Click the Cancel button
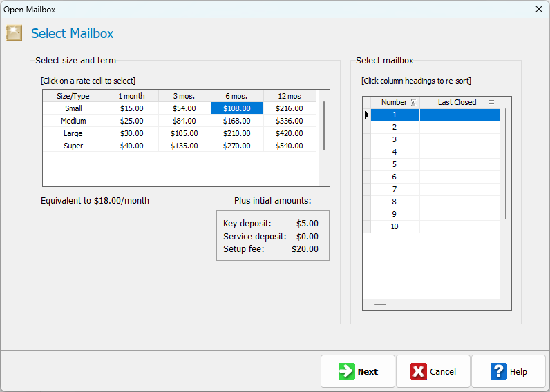The height and width of the screenshot is (392, 550). pos(433,371)
